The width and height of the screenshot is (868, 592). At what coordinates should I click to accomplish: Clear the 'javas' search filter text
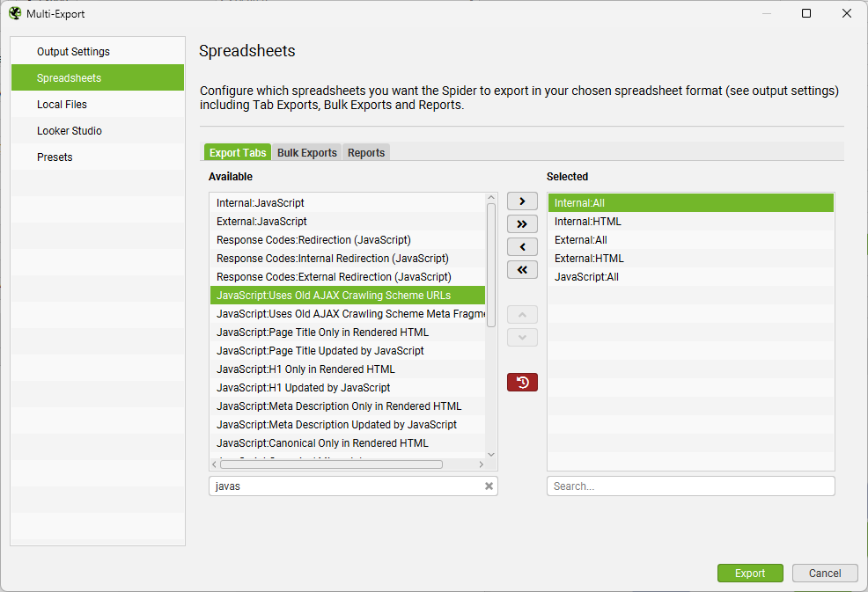pos(489,486)
